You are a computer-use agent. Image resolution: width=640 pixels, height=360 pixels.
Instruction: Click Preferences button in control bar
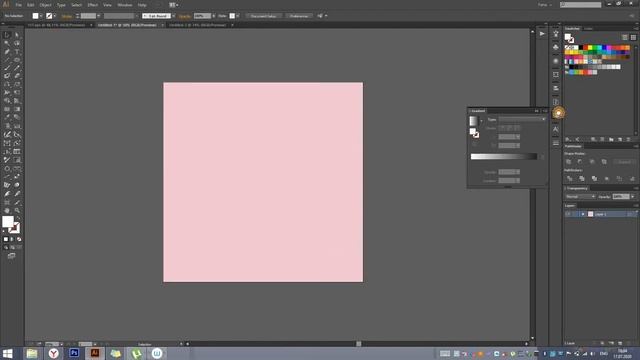pyautogui.click(x=299, y=16)
